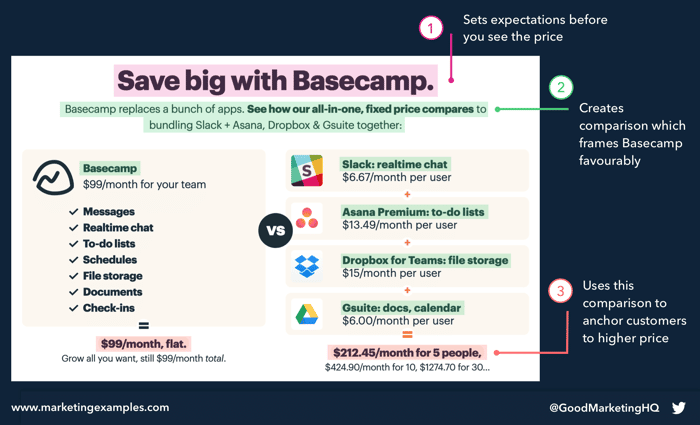Screen dimensions: 700x425
Task: Click the Asana three-dots icon
Action: point(307,218)
